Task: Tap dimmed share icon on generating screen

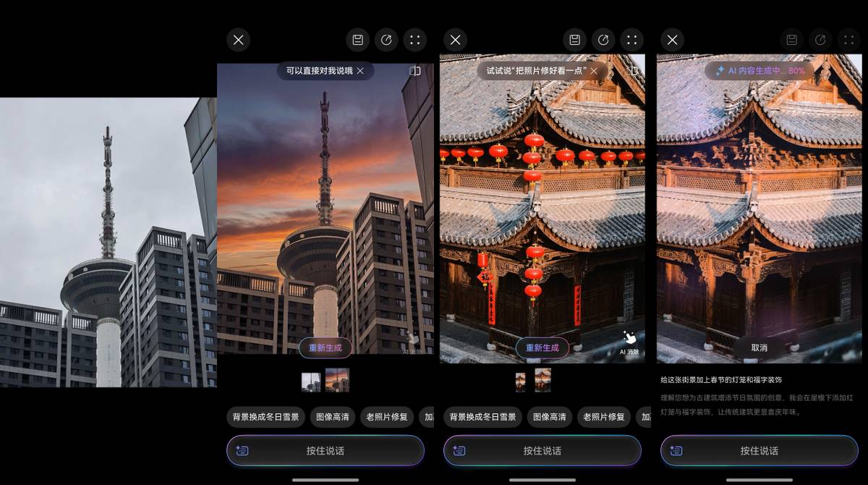Action: click(x=820, y=40)
